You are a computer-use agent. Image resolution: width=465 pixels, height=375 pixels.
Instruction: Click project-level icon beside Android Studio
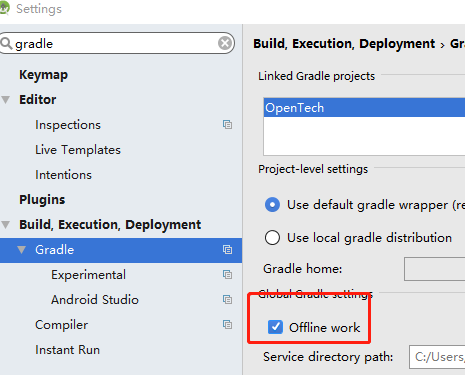227,300
